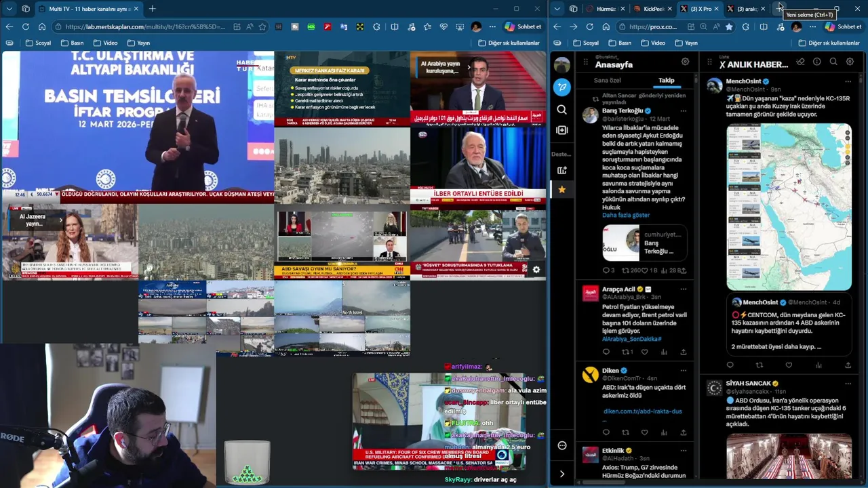Open the Video bookmarks folder in left browser
868x488 pixels.
tap(104, 43)
